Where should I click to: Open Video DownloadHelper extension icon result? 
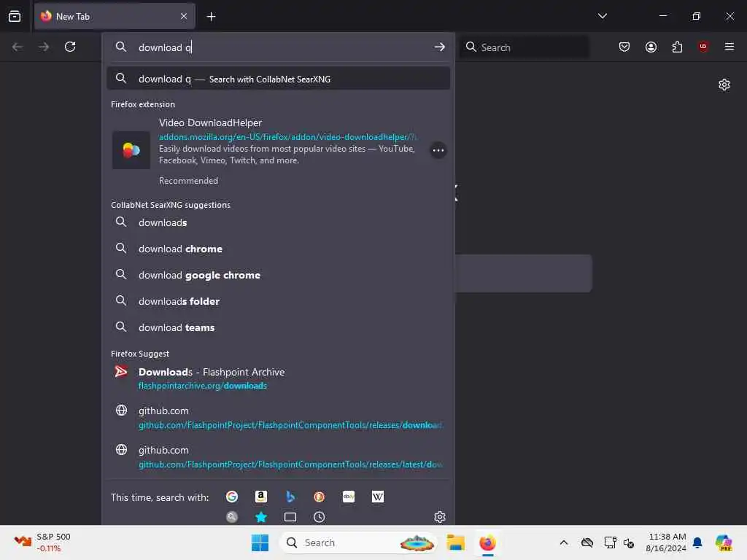pyautogui.click(x=131, y=150)
